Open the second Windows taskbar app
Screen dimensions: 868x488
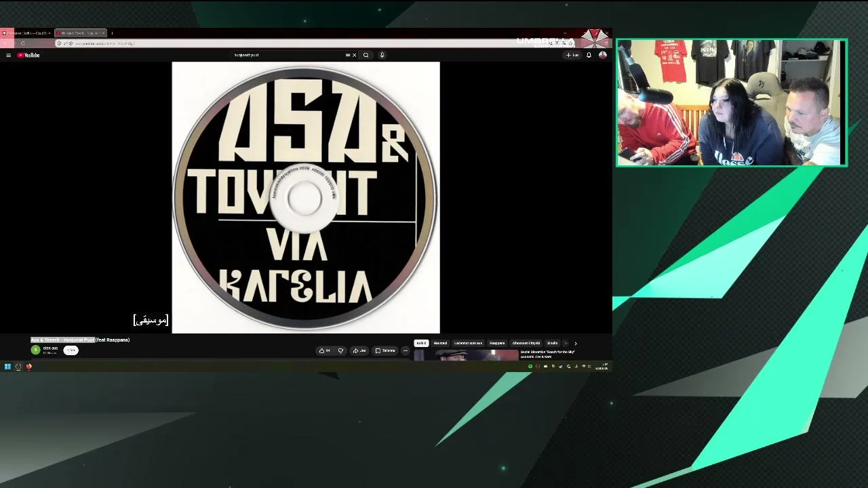(18, 367)
